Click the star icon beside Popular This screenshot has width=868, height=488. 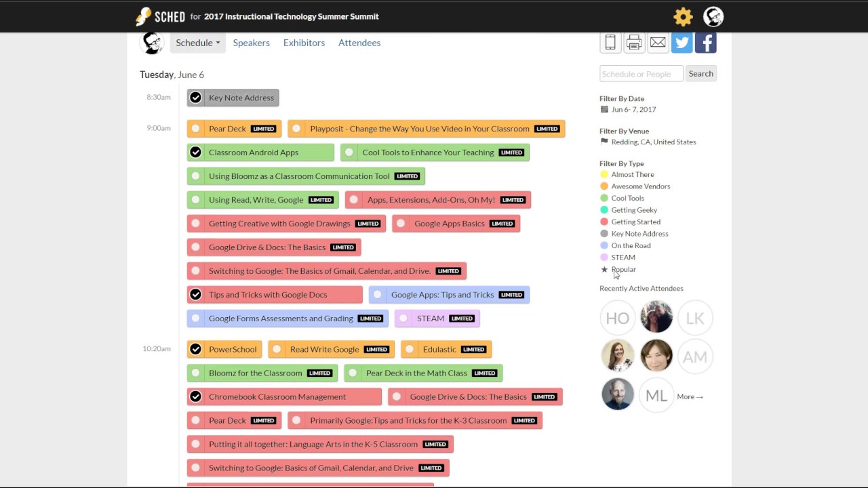pos(604,269)
